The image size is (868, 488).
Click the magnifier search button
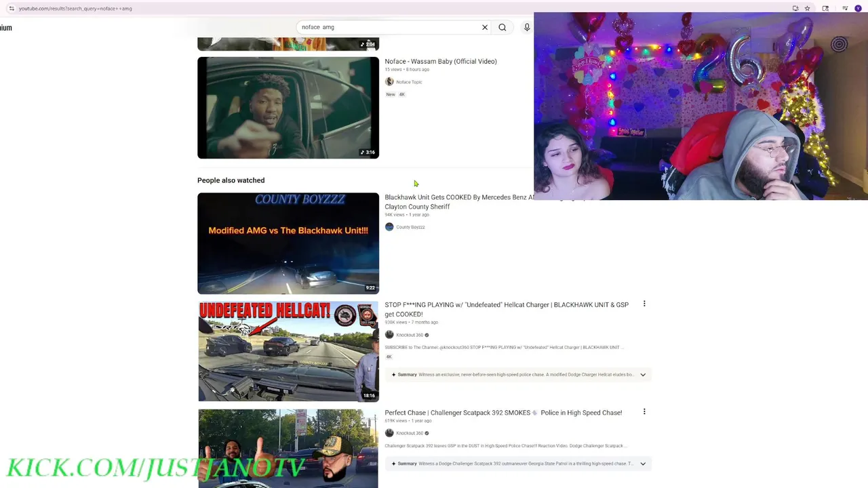[502, 27]
